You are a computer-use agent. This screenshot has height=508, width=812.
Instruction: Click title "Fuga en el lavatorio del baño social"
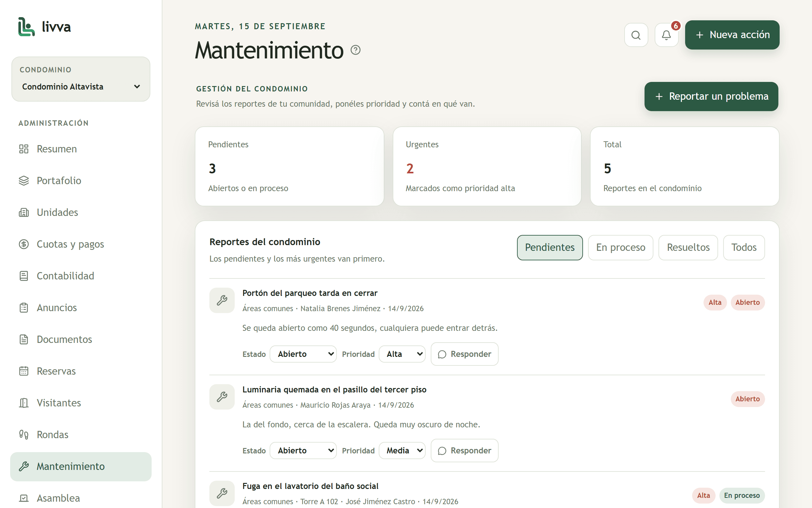coord(311,486)
